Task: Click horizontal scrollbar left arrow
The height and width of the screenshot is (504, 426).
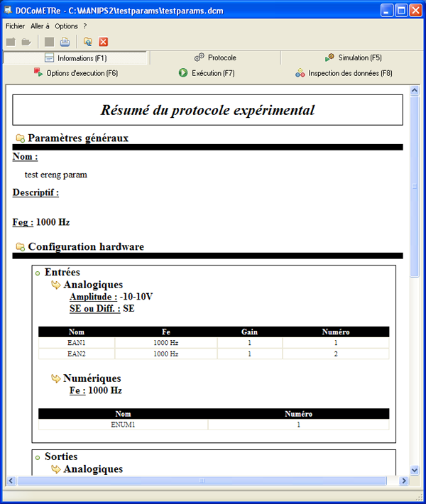Action: 11,481
